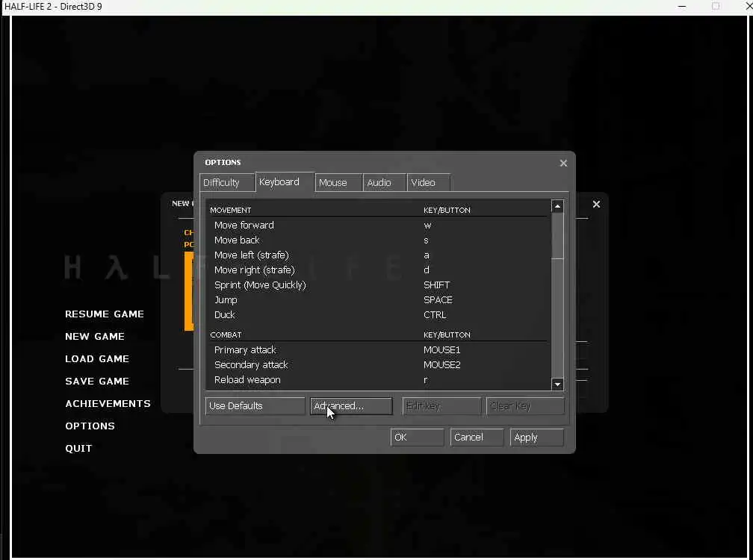This screenshot has height=560, width=753.
Task: Click the SHIFT key value
Action: point(436,285)
